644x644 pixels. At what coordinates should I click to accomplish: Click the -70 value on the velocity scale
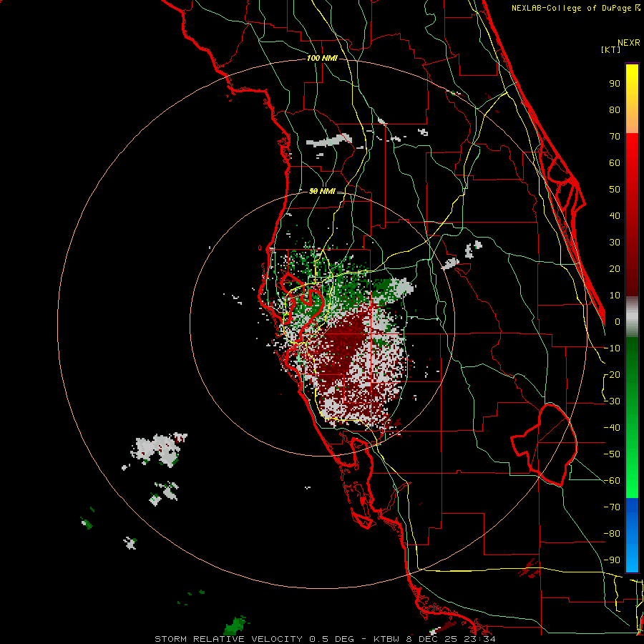click(x=612, y=507)
